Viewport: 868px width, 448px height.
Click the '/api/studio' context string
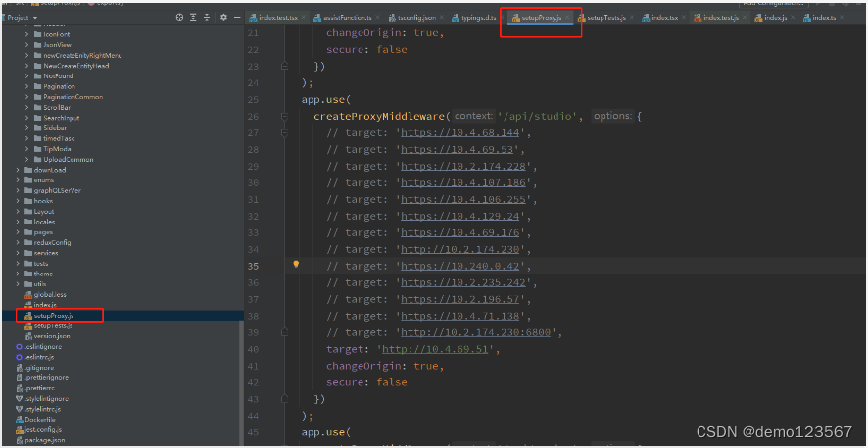pos(540,117)
